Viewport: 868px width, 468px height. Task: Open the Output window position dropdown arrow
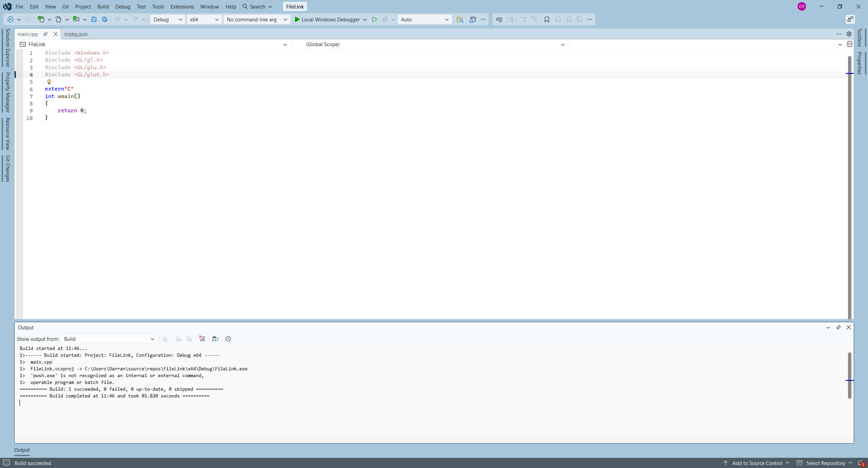pos(828,327)
